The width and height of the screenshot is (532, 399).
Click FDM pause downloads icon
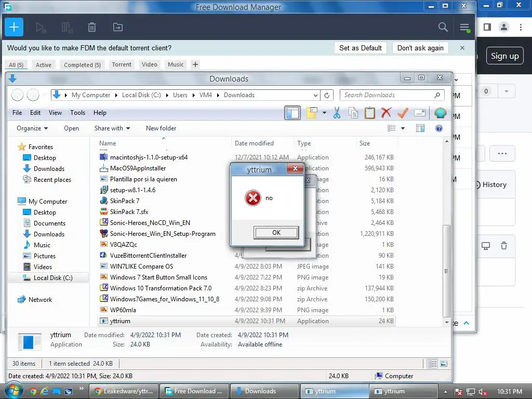click(67, 27)
